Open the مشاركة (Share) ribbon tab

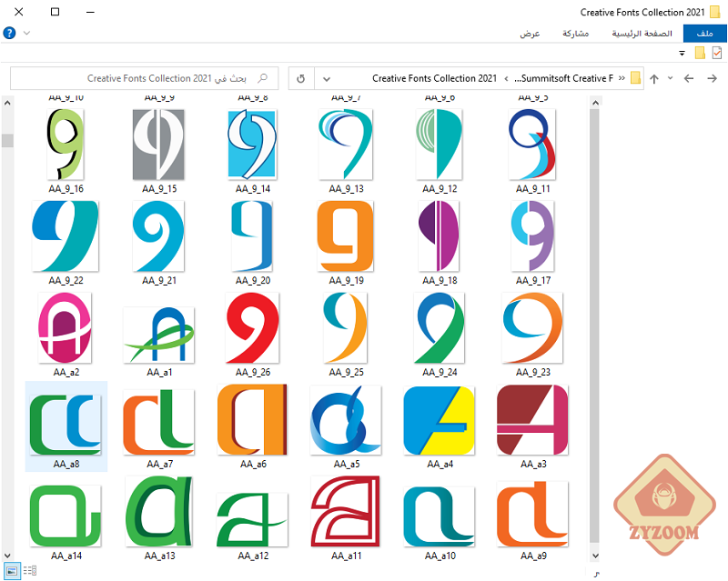(575, 34)
